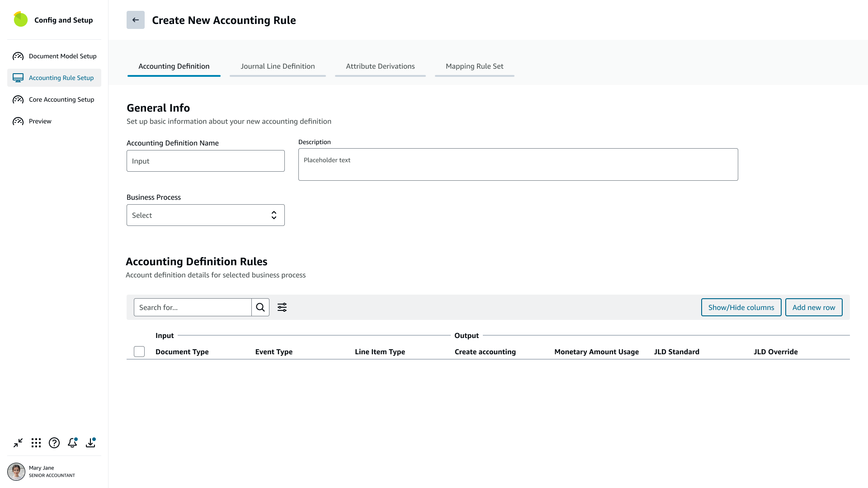Focus the Description text area

click(518, 164)
